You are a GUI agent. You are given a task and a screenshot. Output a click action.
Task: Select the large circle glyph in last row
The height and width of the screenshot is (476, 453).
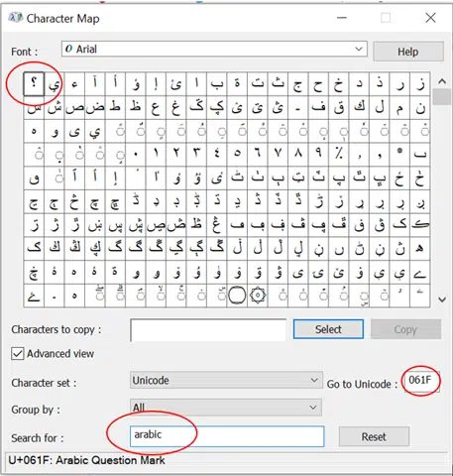click(x=237, y=296)
